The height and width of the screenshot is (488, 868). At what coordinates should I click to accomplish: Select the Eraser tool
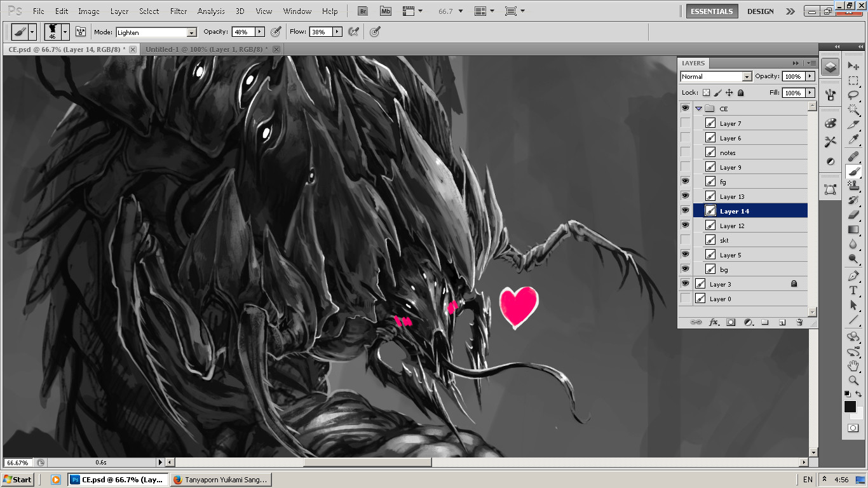click(853, 215)
